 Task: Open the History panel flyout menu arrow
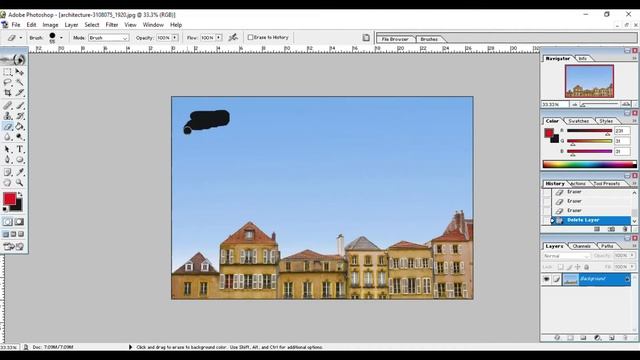point(635,184)
